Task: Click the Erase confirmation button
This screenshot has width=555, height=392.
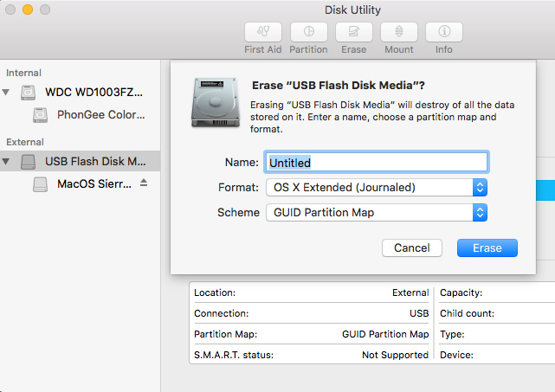Action: [487, 248]
